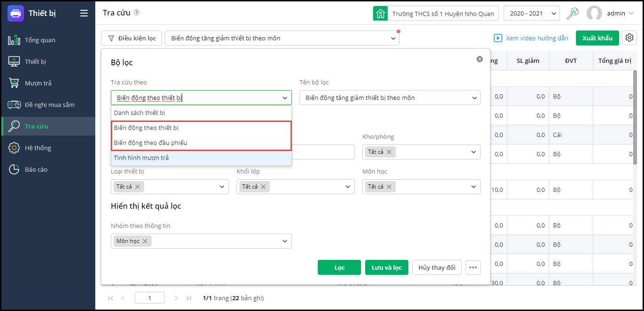This screenshot has width=644, height=311.
Task: Click the green Lọc button
Action: click(339, 267)
